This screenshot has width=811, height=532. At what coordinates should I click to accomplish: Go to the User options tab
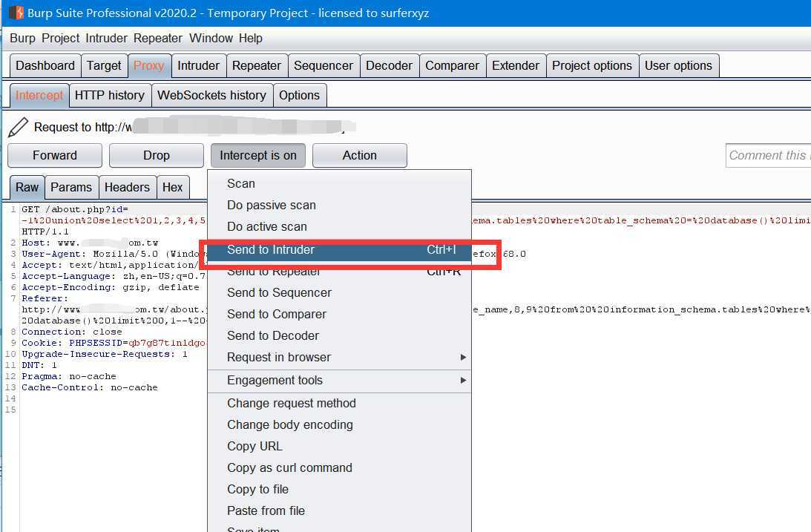click(678, 65)
